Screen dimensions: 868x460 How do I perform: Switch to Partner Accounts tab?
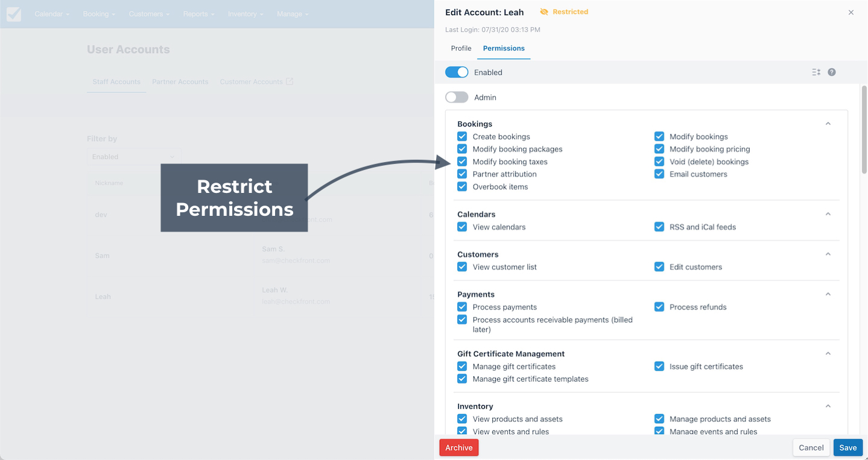tap(180, 82)
